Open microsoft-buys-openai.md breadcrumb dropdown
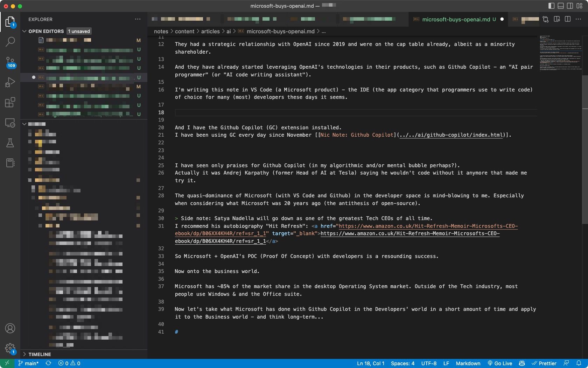The height and width of the screenshot is (368, 588). pos(280,31)
